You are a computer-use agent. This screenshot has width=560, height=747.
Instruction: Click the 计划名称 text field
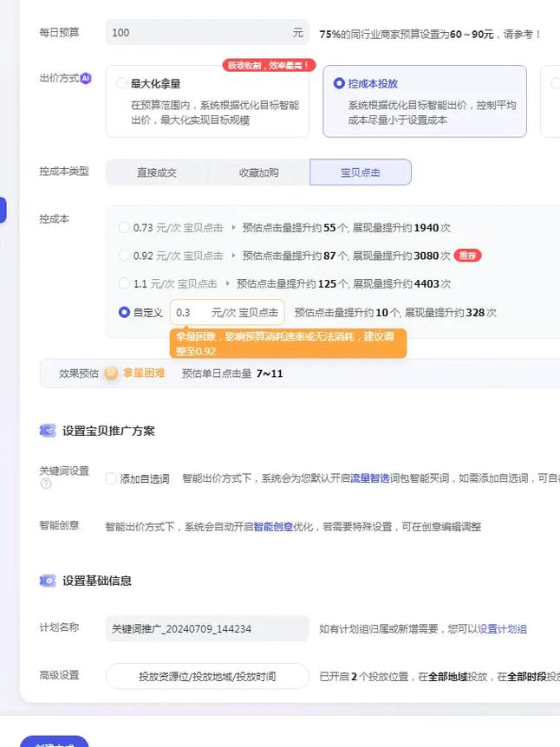(x=207, y=628)
